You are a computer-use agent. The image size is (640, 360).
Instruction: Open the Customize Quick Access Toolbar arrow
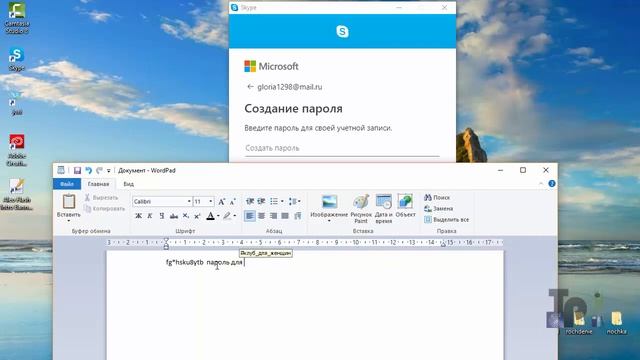click(x=109, y=171)
